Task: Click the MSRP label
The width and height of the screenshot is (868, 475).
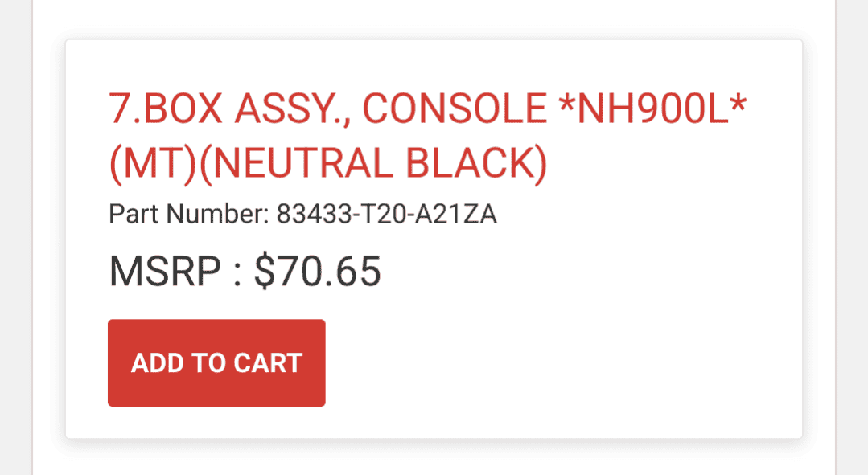Action: tap(165, 272)
